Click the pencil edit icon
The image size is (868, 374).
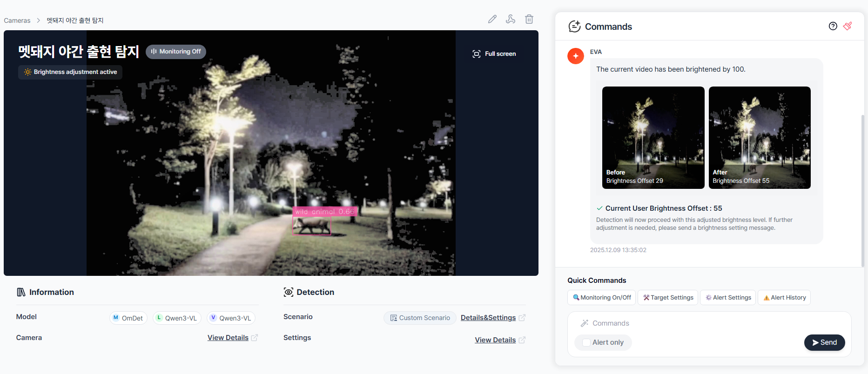tap(492, 19)
